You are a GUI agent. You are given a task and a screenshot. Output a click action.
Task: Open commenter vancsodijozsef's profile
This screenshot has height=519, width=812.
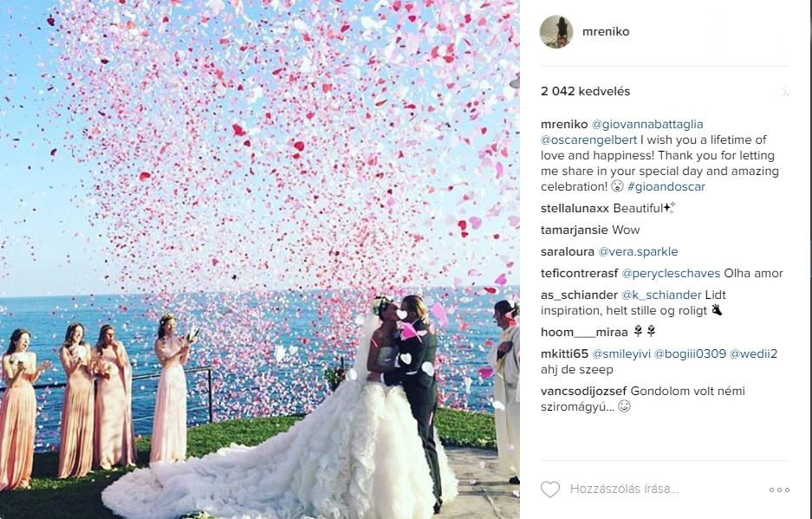click(x=583, y=392)
